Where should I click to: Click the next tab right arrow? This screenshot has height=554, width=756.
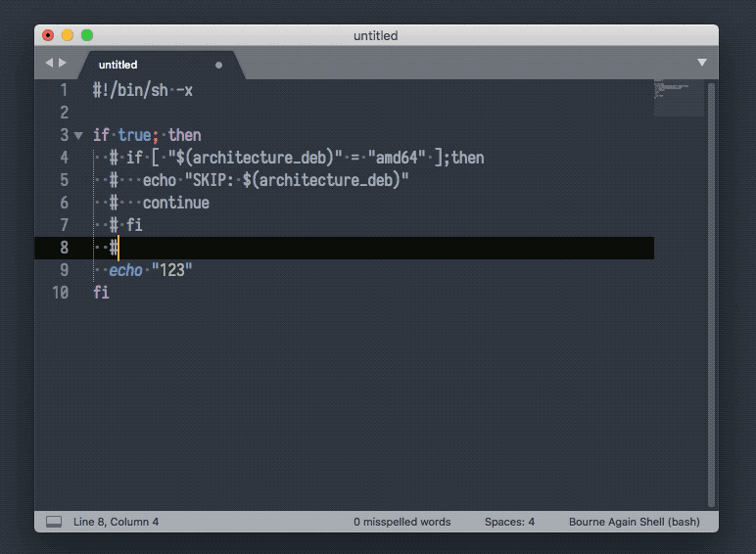[64, 63]
